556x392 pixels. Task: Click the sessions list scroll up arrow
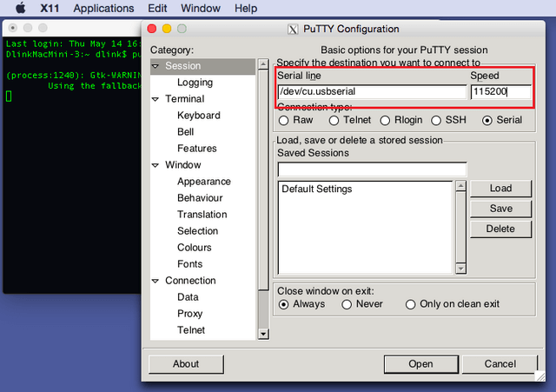click(460, 186)
